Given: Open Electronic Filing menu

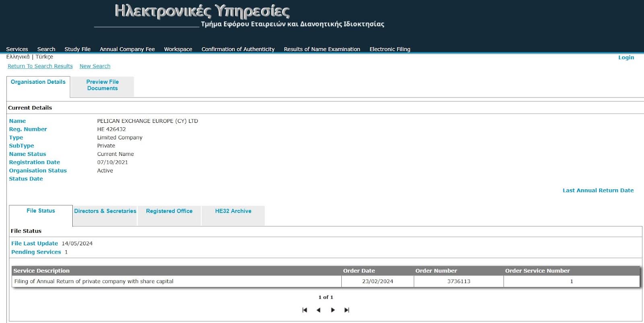Looking at the screenshot, I should point(390,49).
